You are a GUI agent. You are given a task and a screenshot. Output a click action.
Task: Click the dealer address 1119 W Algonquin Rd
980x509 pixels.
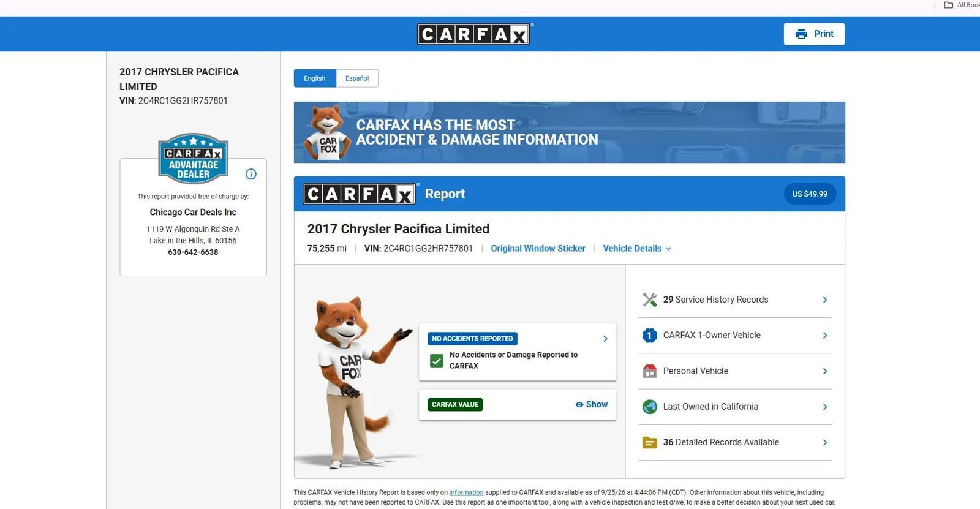tap(193, 229)
